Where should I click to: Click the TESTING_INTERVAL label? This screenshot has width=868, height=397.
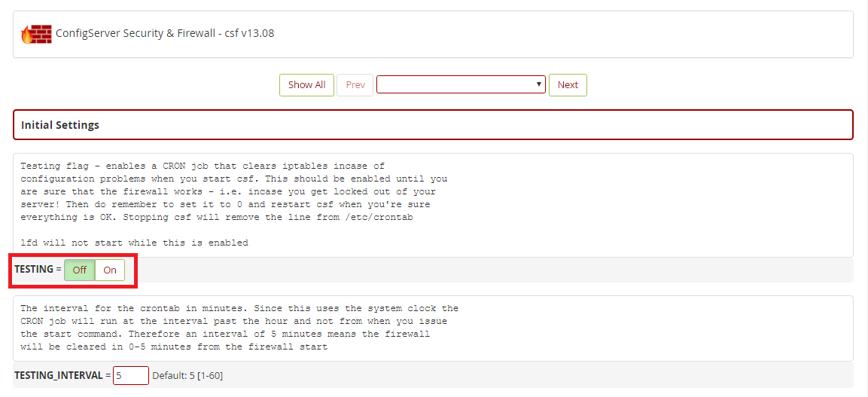point(59,375)
